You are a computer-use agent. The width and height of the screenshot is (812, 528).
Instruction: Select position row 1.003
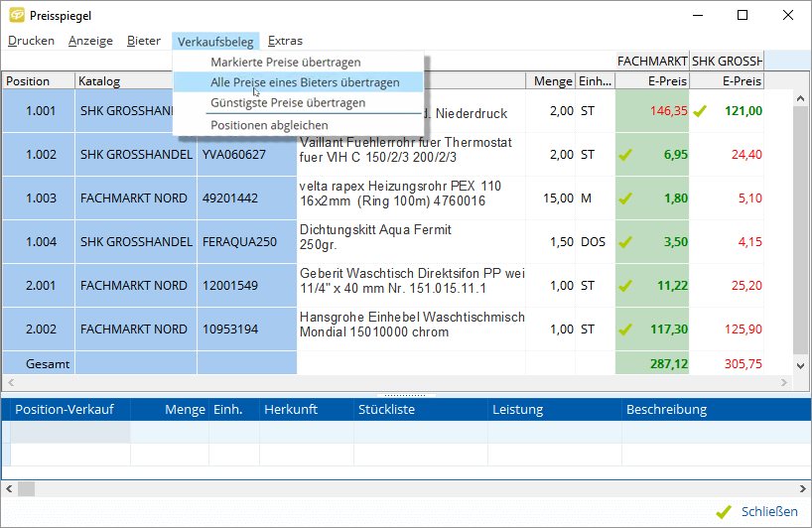(x=40, y=198)
